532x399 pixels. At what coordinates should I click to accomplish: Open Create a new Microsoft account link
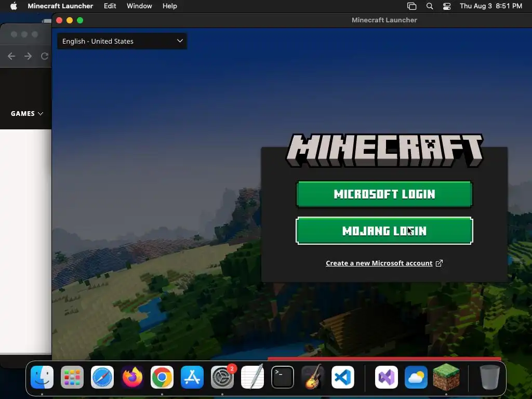coord(379,263)
